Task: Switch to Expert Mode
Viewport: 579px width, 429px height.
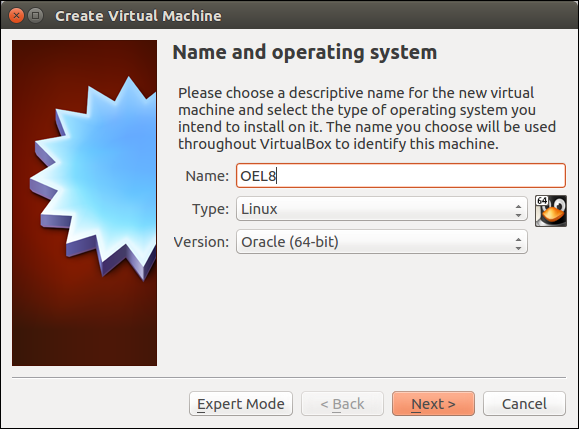Action: (x=241, y=404)
